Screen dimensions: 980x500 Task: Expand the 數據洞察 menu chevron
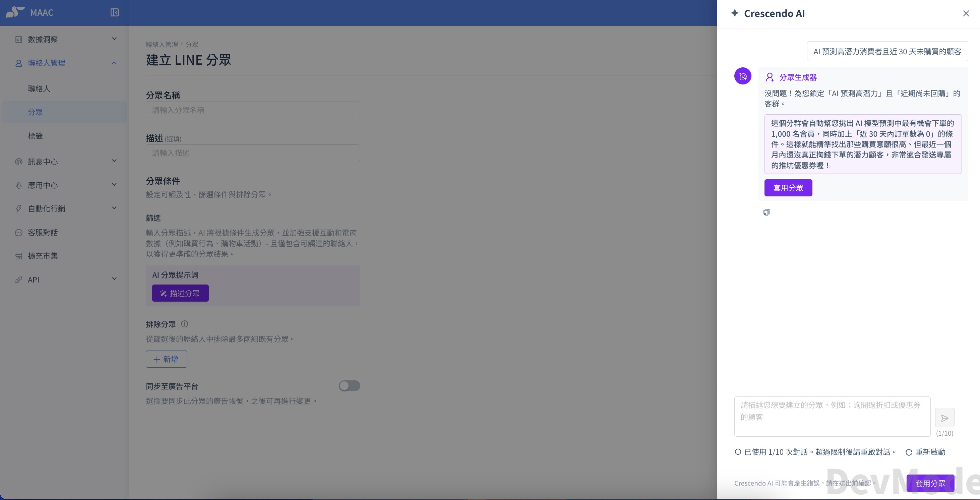coord(114,39)
